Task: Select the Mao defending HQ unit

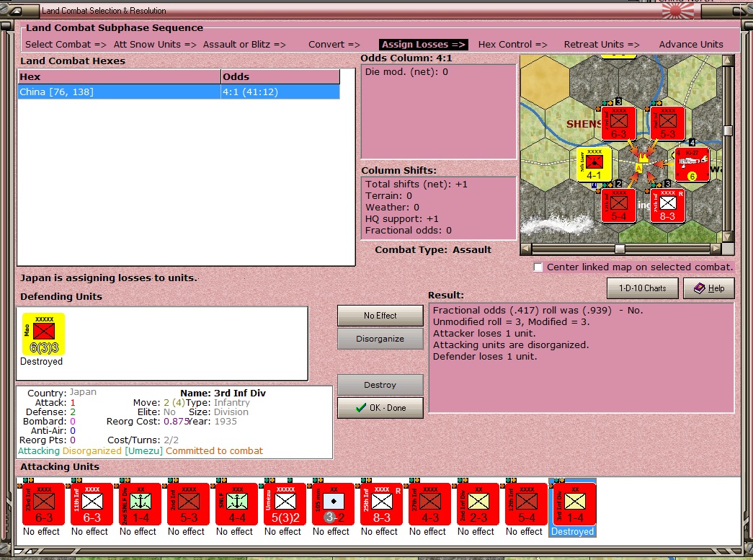Action: click(44, 334)
